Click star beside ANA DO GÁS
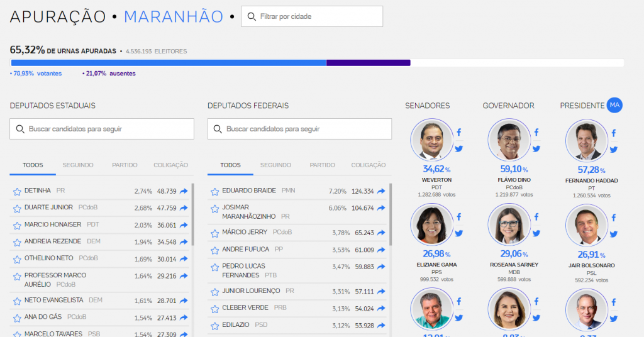 17,318
